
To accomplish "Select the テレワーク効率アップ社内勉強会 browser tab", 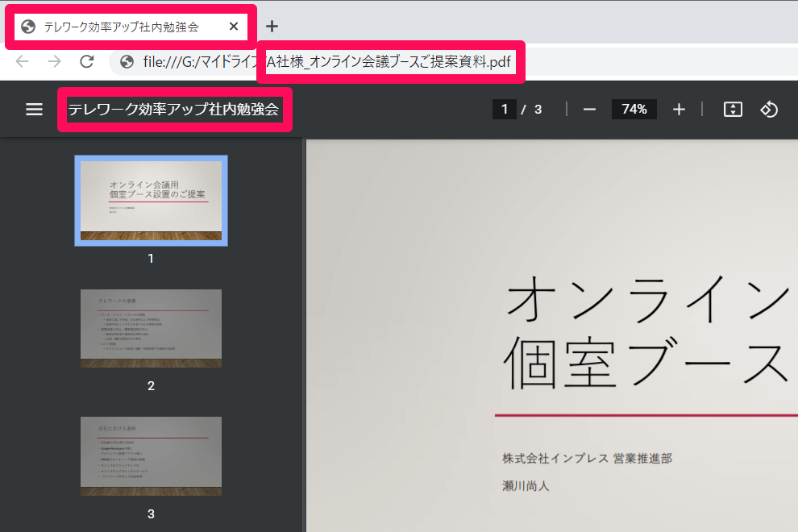I will coord(121,27).
